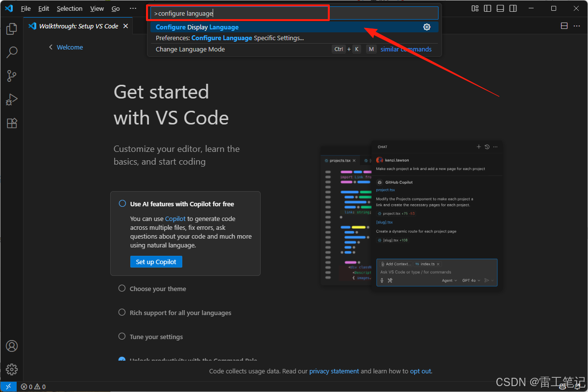Expand the hidden menus ellipsis in menu bar
Image resolution: width=588 pixels, height=392 pixels.
[133, 8]
